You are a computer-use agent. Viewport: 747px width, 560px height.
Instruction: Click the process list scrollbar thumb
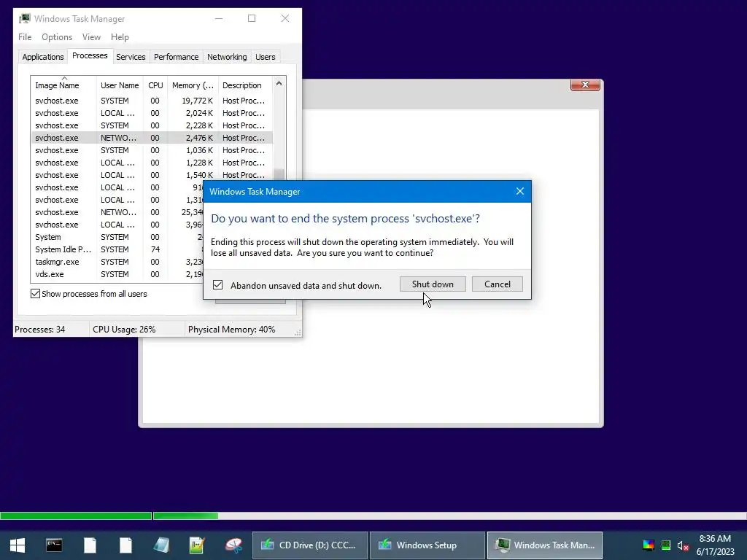point(279,175)
